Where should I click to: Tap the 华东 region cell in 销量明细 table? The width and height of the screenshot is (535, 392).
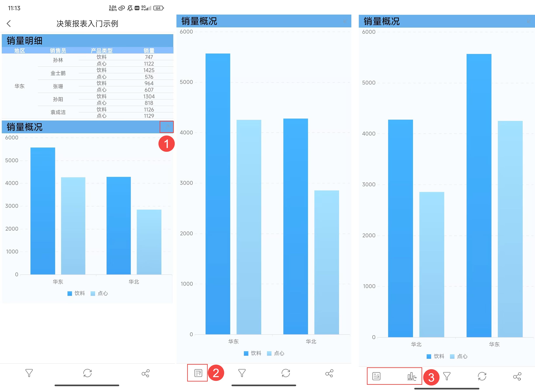(x=19, y=86)
